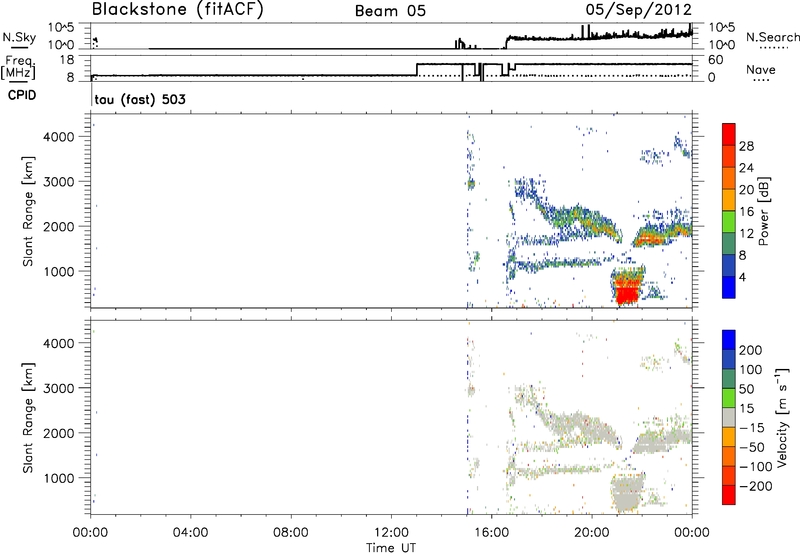Click the frequency step trace near 13:00
Viewport: 800px width, 554px height.
[417, 70]
